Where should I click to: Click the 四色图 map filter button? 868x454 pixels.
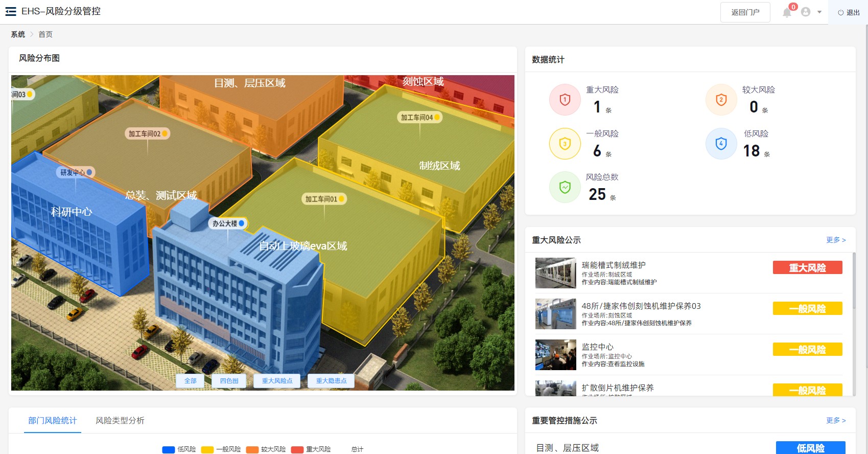pos(229,381)
